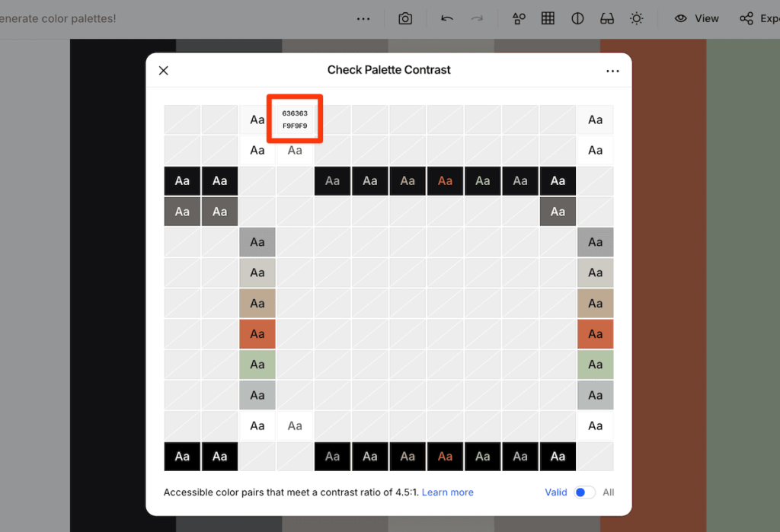This screenshot has height=532, width=780.
Task: Click the camera icon to generate from photo
Action: coord(405,19)
